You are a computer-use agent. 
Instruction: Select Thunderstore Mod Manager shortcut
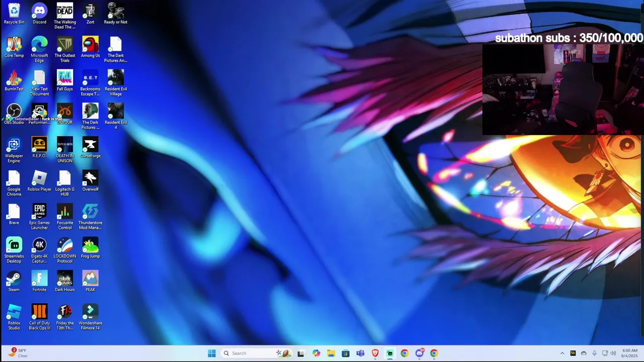coord(90,217)
